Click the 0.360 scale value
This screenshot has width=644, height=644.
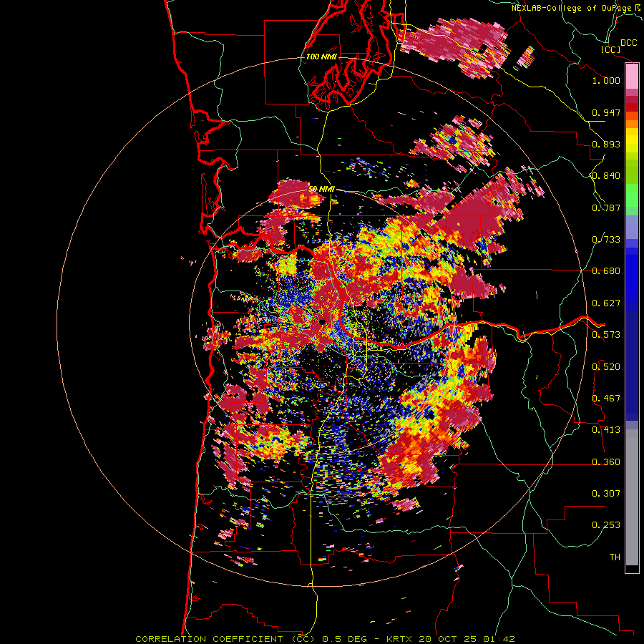(x=606, y=462)
